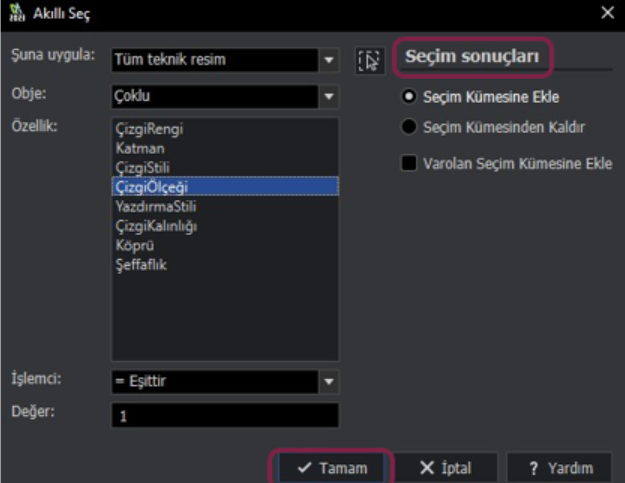Expand the Obje dropdown list
This screenshot has height=483, width=625.
coord(328,97)
